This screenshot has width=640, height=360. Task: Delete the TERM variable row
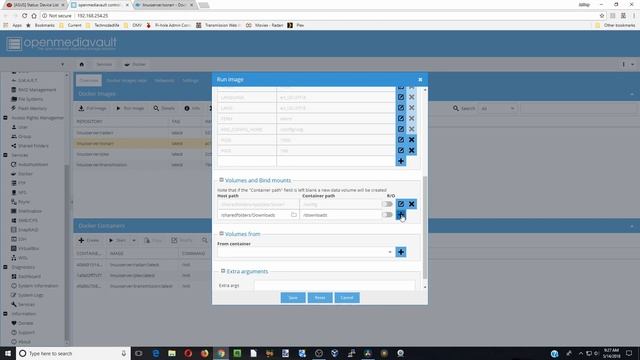411,118
